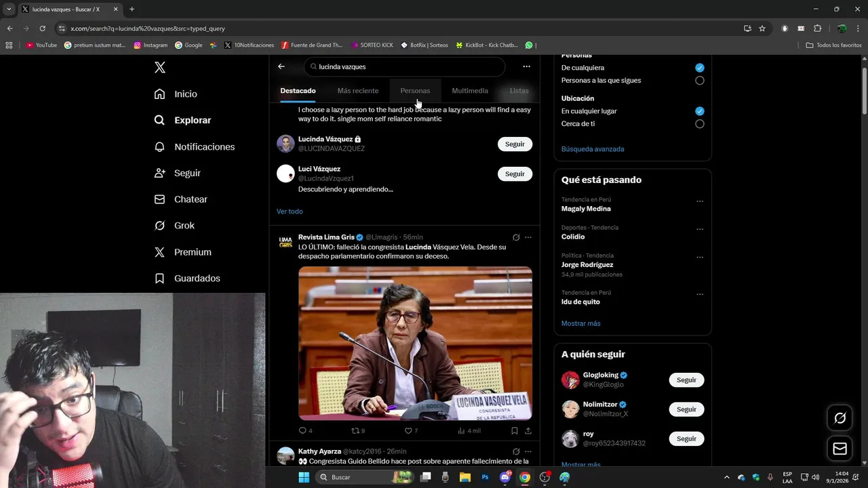This screenshot has height=488, width=868.
Task: Switch to Destacado tab
Action: coord(298,91)
